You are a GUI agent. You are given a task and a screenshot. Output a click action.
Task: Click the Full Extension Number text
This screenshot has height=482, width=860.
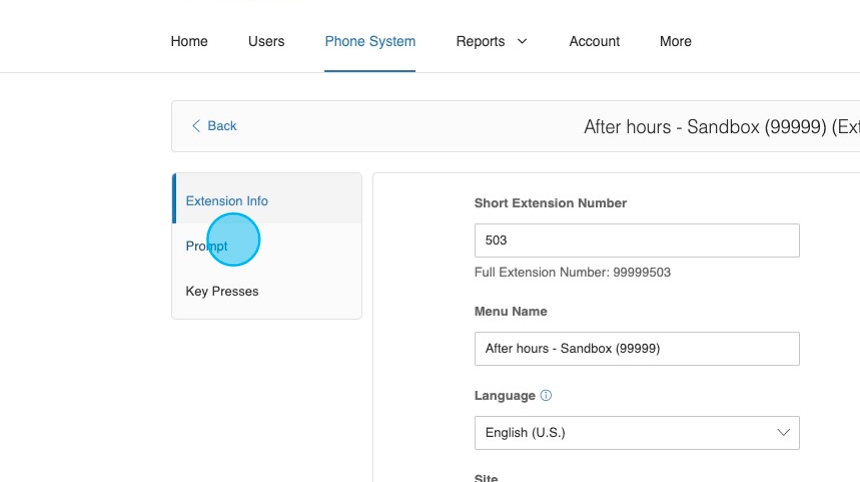tap(572, 273)
